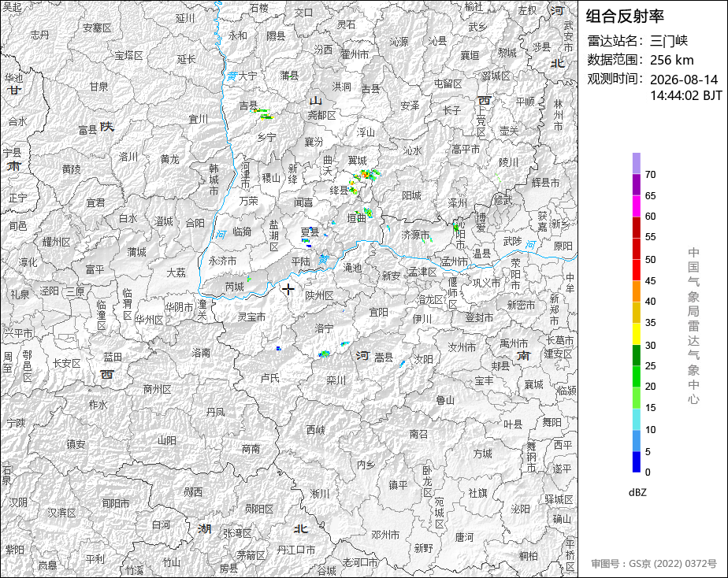Click the yellow legend swatch between 30 and 35

pos(636,334)
